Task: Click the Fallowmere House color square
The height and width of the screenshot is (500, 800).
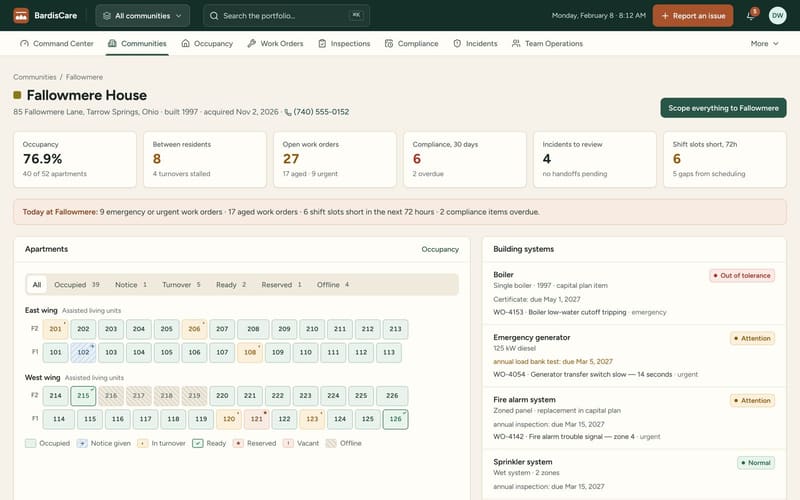Action: (17, 95)
